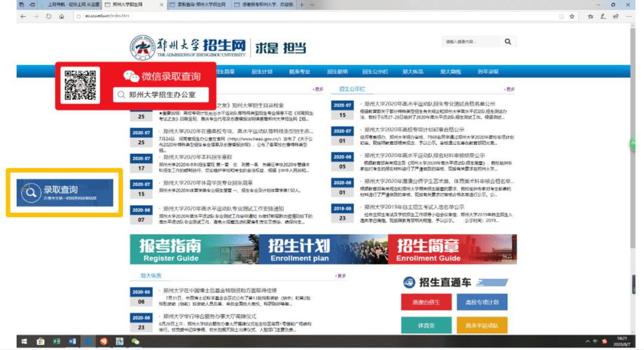Reload the page with the refresh icon
This screenshot has width=644, height=350.
[48, 17]
